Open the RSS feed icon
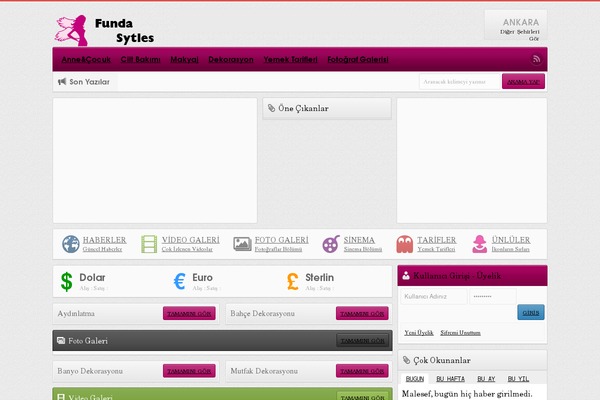The width and height of the screenshot is (600, 400). tap(536, 59)
